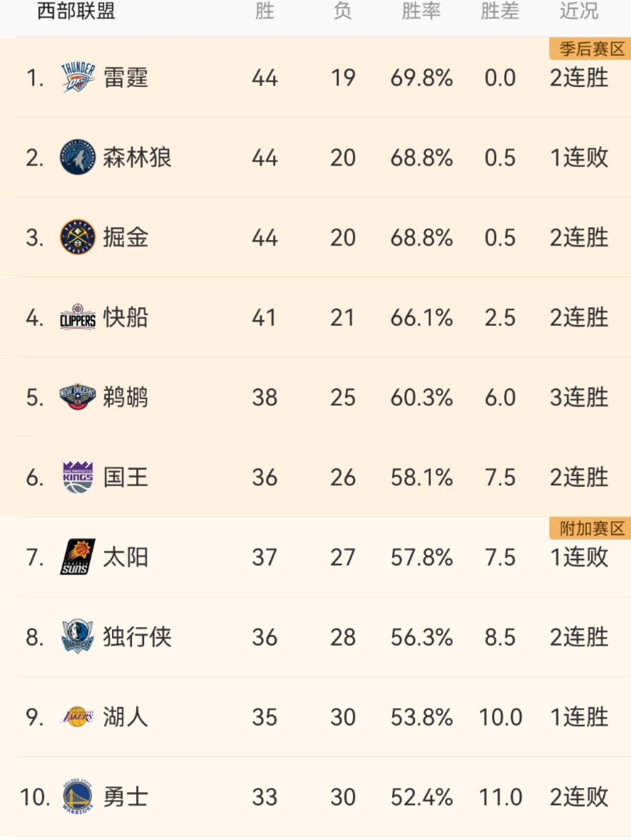Tap the Warriors team logo
The width and height of the screenshot is (631, 840).
(x=77, y=796)
